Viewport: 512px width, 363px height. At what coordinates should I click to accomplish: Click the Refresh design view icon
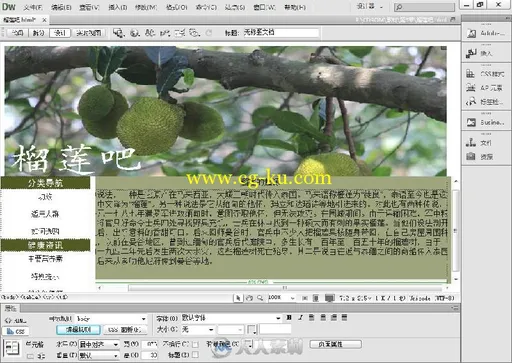209,33
